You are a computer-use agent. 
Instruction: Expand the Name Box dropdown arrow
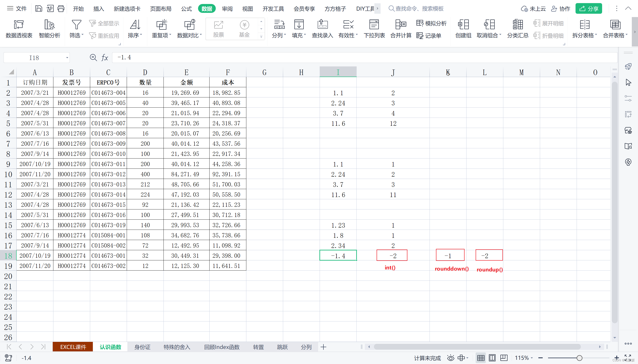pyautogui.click(x=67, y=58)
